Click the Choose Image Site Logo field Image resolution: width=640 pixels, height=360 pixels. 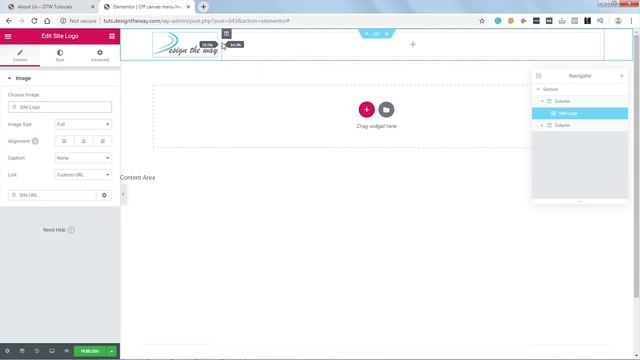click(x=60, y=107)
